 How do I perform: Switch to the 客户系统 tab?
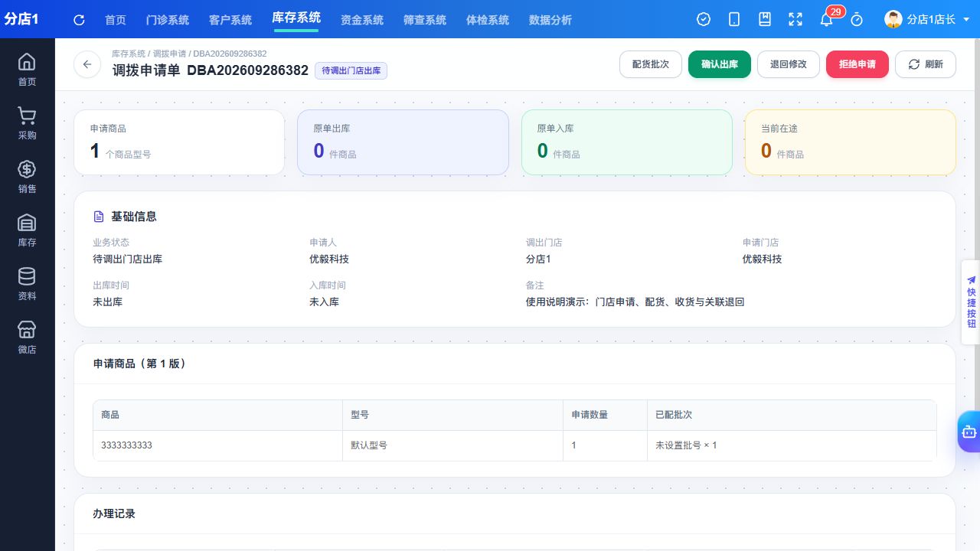(x=230, y=20)
